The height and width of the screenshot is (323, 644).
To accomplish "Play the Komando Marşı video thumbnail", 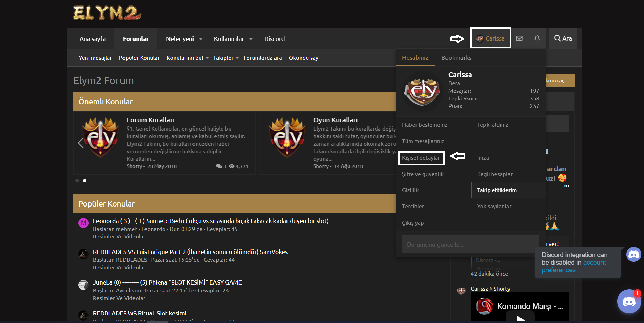I will click(520, 318).
